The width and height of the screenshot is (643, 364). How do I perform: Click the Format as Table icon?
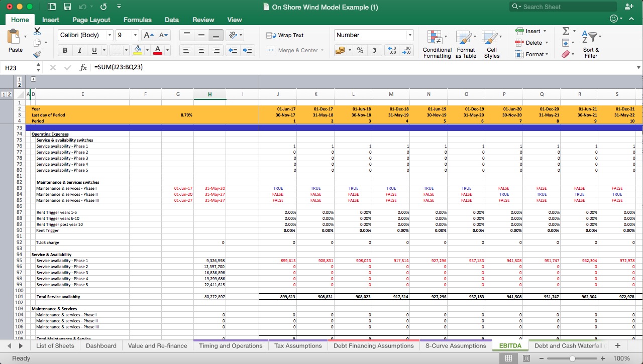click(465, 43)
